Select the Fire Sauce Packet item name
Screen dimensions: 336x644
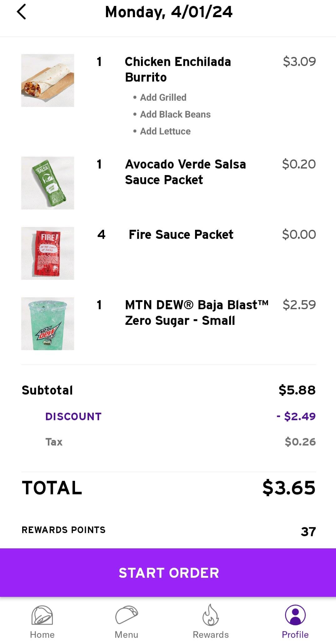(181, 234)
